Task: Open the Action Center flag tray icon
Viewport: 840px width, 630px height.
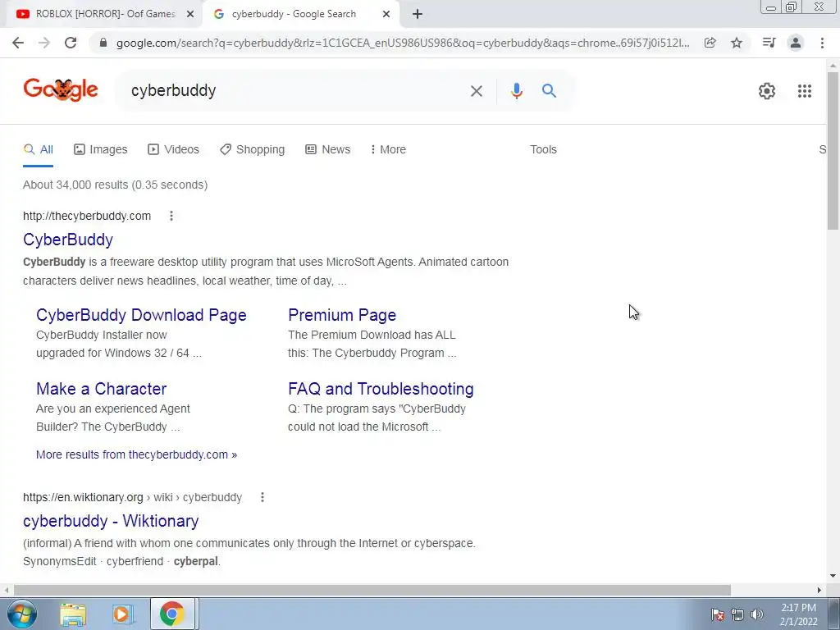Action: [x=717, y=614]
